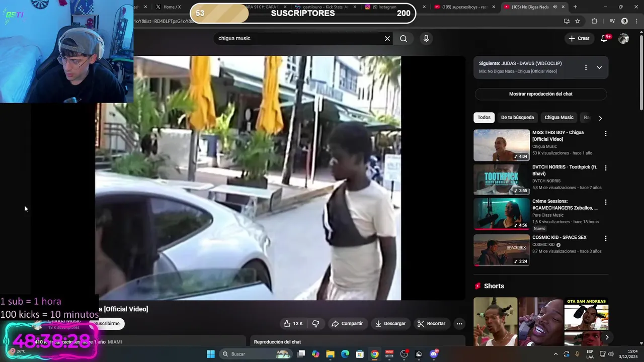This screenshot has width=644, height=362.
Task: Clear the 'chigua music' search text
Action: pos(387,39)
